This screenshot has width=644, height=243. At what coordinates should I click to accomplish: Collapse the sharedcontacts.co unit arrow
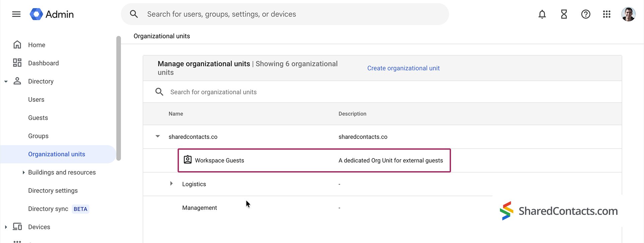coord(157,136)
